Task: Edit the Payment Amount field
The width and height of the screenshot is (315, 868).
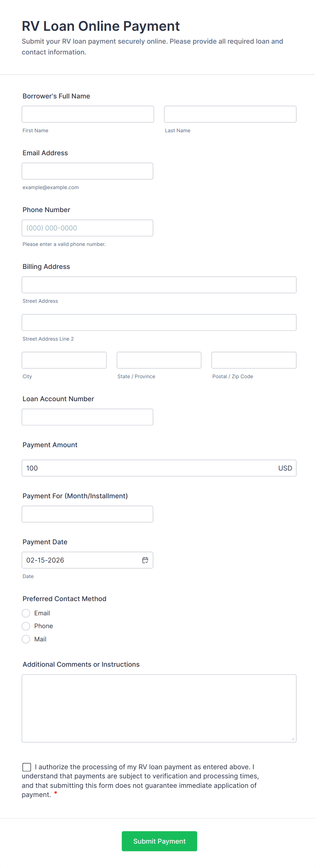Action: click(x=149, y=468)
